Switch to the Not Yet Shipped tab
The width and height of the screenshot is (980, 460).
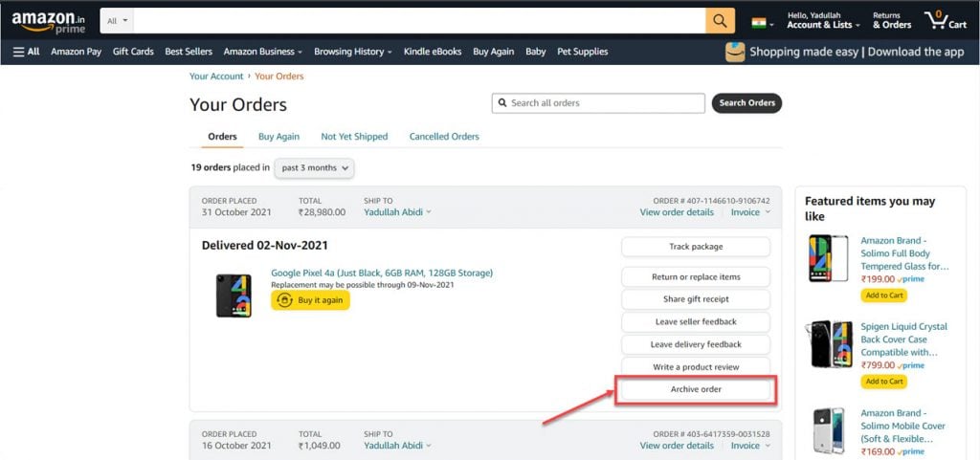pyautogui.click(x=354, y=137)
